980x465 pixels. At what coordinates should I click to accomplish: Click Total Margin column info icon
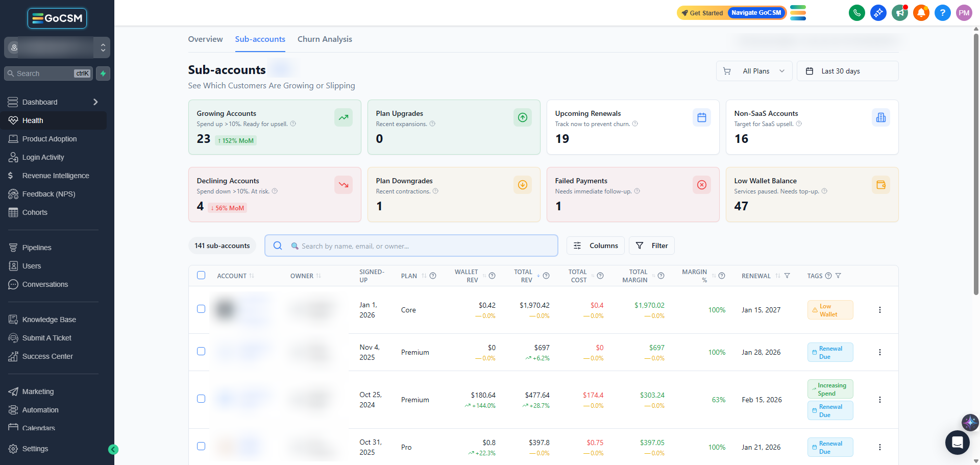tap(661, 276)
